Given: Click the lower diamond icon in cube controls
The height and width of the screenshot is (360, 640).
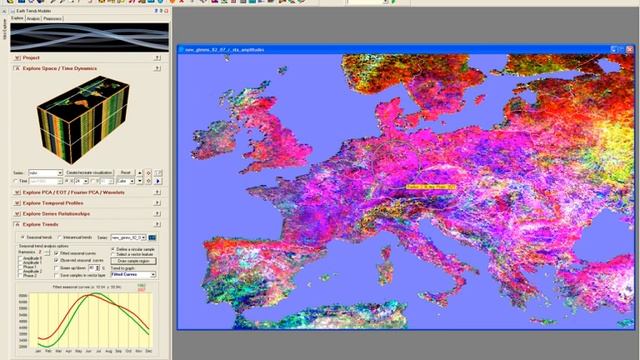Looking at the screenshot, I should pos(149,181).
